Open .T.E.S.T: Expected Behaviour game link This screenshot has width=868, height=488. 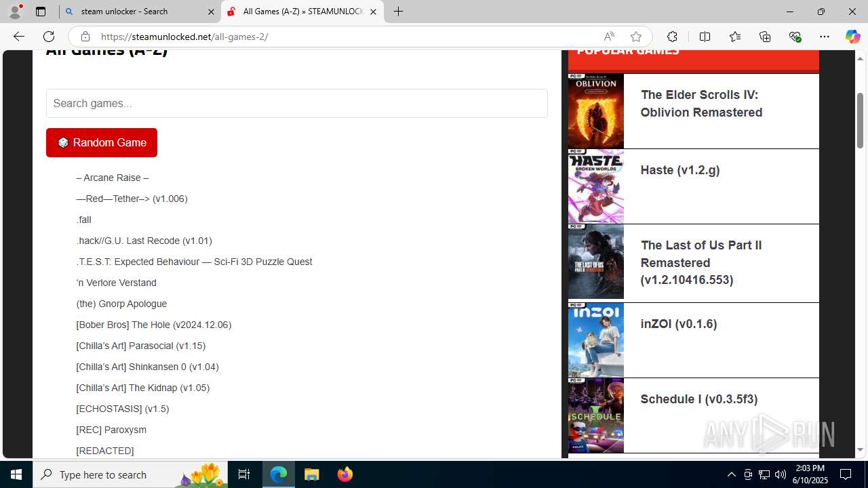click(x=194, y=262)
